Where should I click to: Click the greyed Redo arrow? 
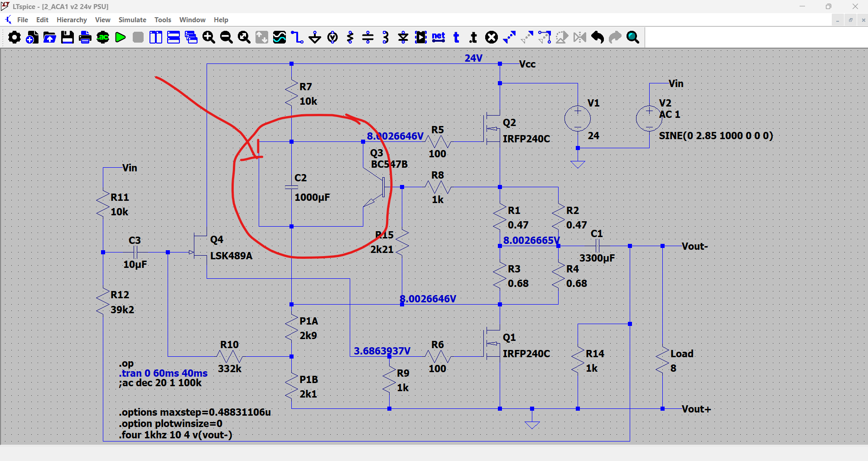pos(615,37)
